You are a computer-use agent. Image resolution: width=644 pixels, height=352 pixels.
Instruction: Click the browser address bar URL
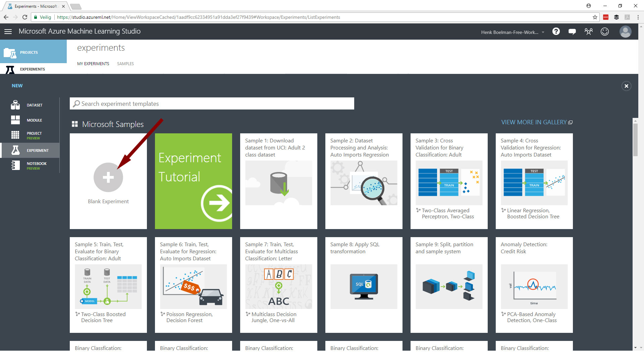coord(198,17)
